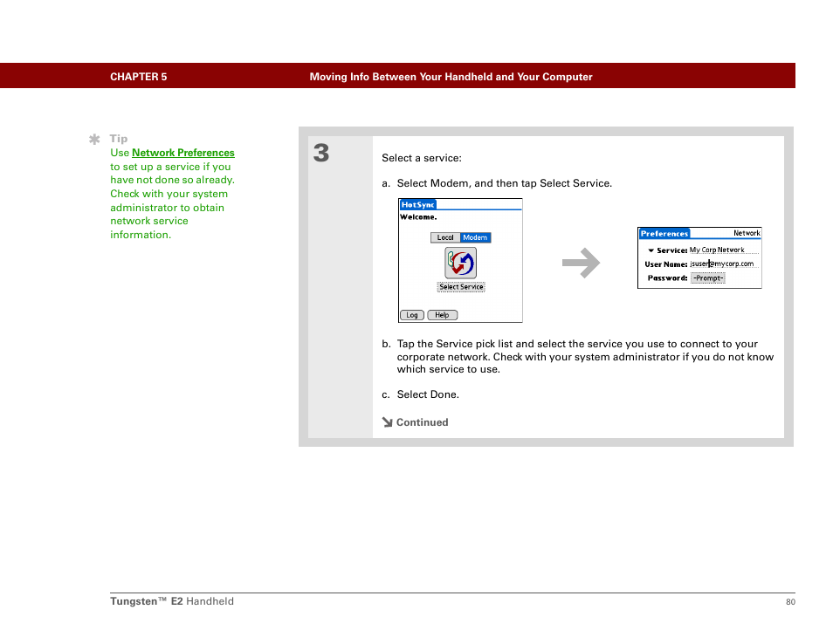This screenshot has width=833, height=644.
Task: Open the Network category in Preferences header
Action: coord(747,233)
